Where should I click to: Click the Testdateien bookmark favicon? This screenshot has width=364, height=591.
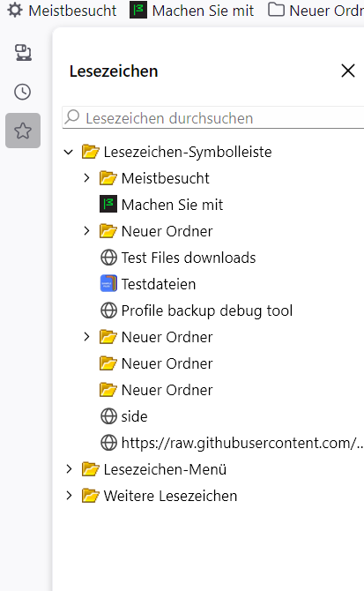click(108, 284)
